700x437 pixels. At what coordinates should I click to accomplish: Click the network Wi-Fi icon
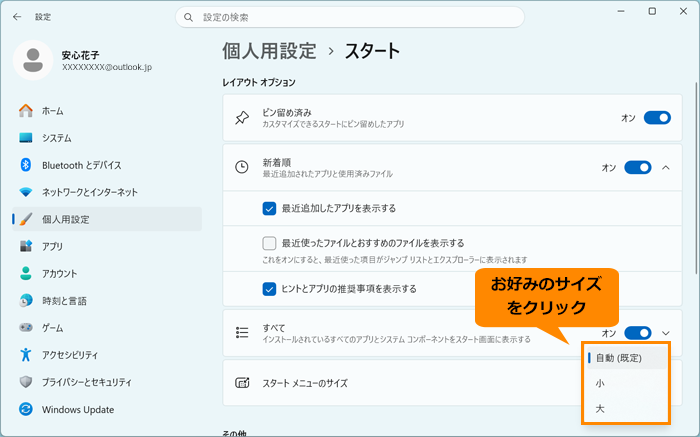pos(26,192)
